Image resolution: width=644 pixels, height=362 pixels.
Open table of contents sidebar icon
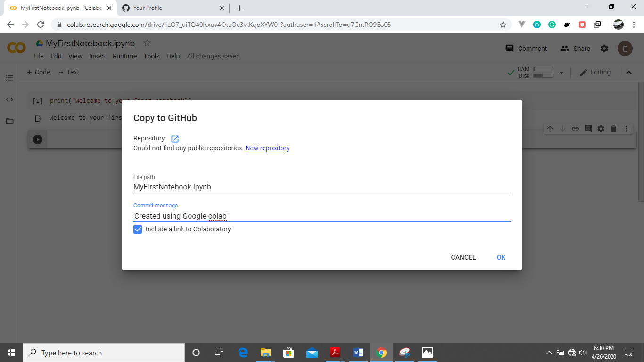(x=9, y=78)
